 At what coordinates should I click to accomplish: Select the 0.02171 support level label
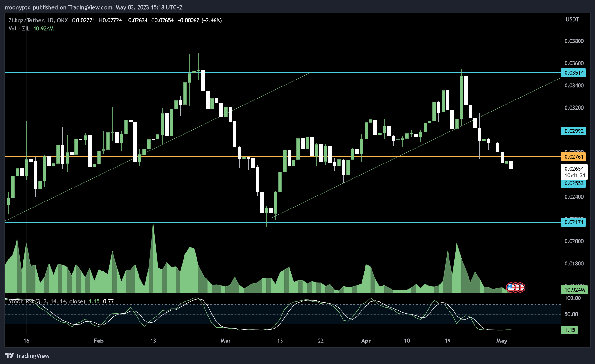pos(573,222)
